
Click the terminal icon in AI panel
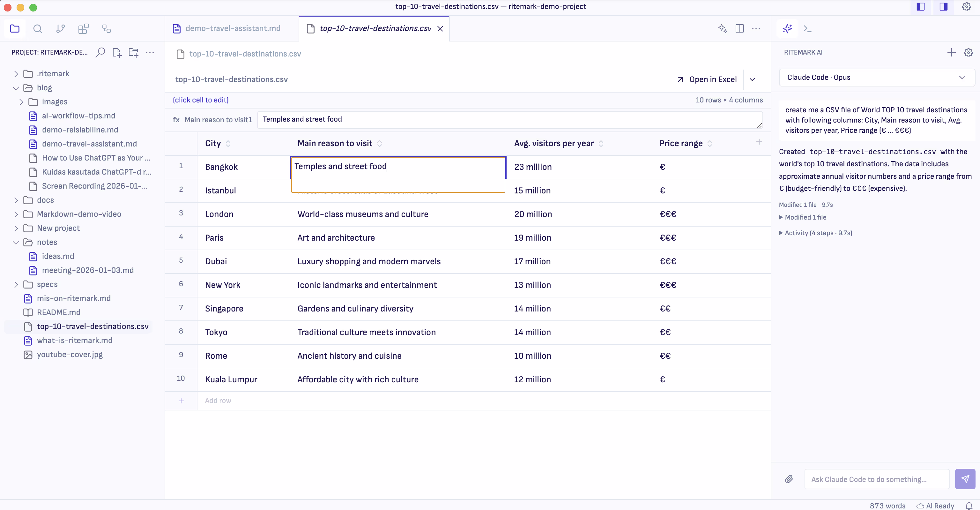click(x=807, y=29)
